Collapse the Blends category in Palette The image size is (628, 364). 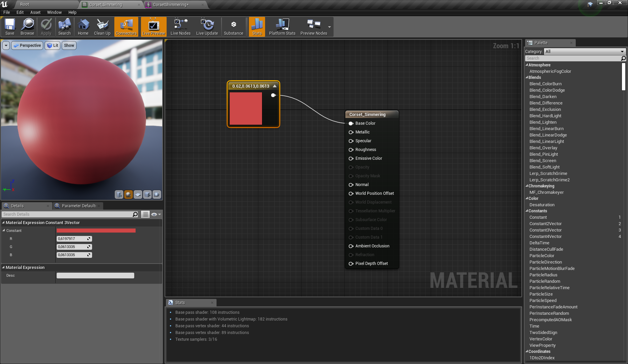pos(527,78)
